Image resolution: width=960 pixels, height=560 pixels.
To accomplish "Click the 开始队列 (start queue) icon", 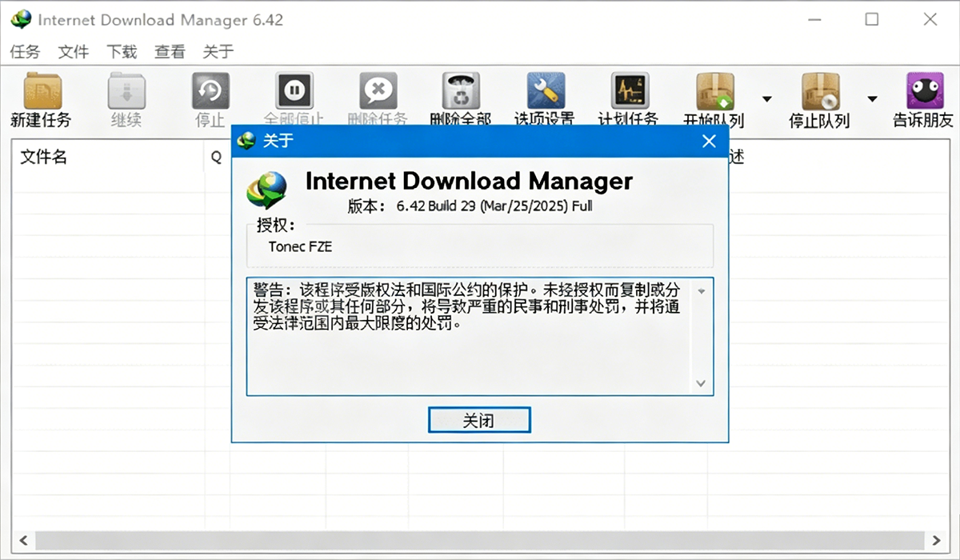I will 715,90.
